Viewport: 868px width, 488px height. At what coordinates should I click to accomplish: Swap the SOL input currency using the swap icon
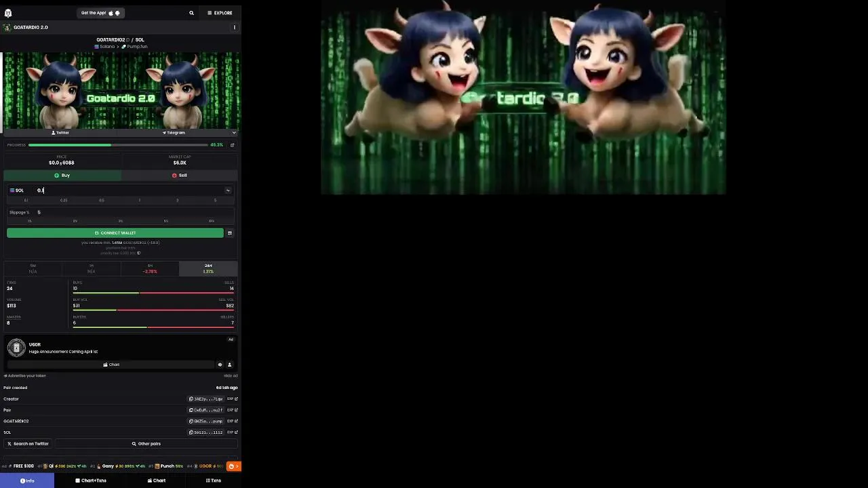point(228,190)
